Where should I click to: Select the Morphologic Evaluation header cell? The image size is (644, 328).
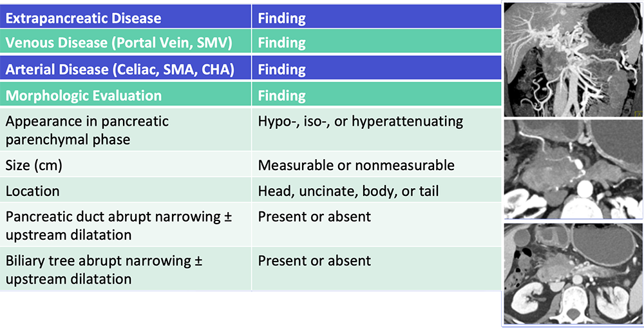pos(126,93)
